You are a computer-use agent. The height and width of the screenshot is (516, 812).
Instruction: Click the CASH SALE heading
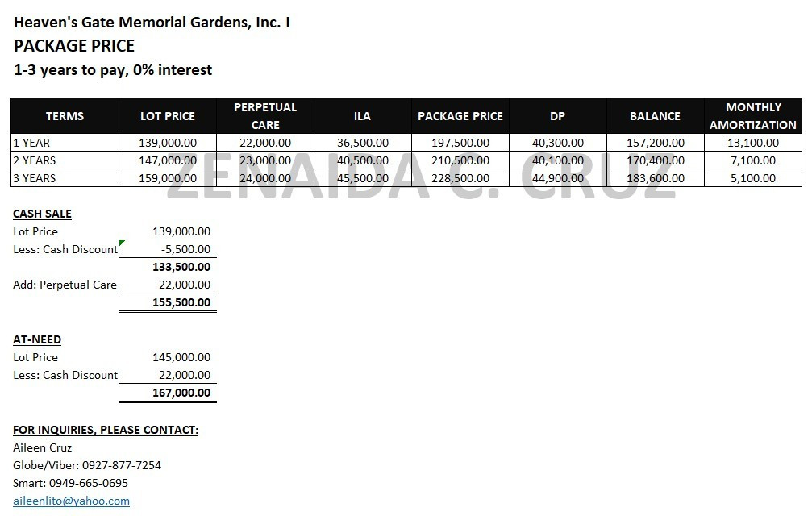(43, 214)
